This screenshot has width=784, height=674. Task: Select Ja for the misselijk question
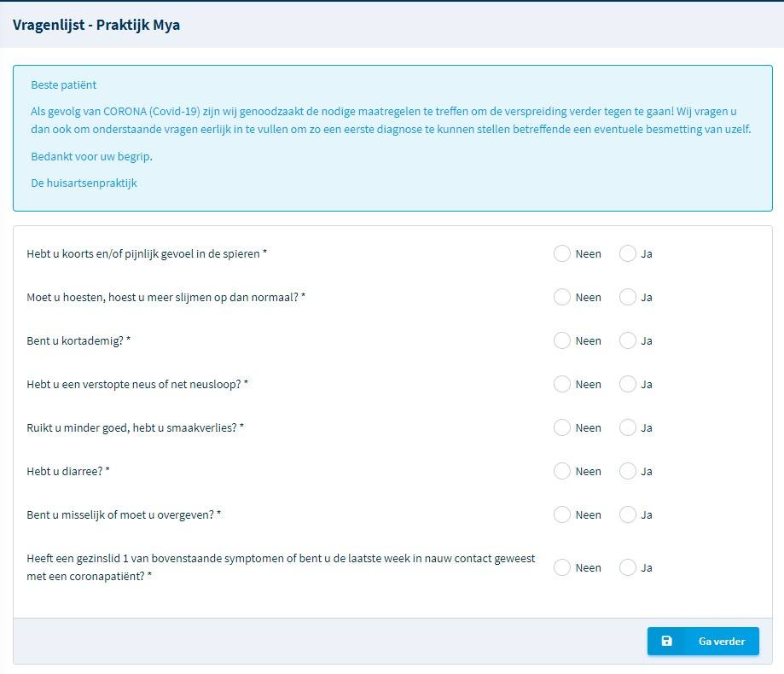tap(629, 514)
